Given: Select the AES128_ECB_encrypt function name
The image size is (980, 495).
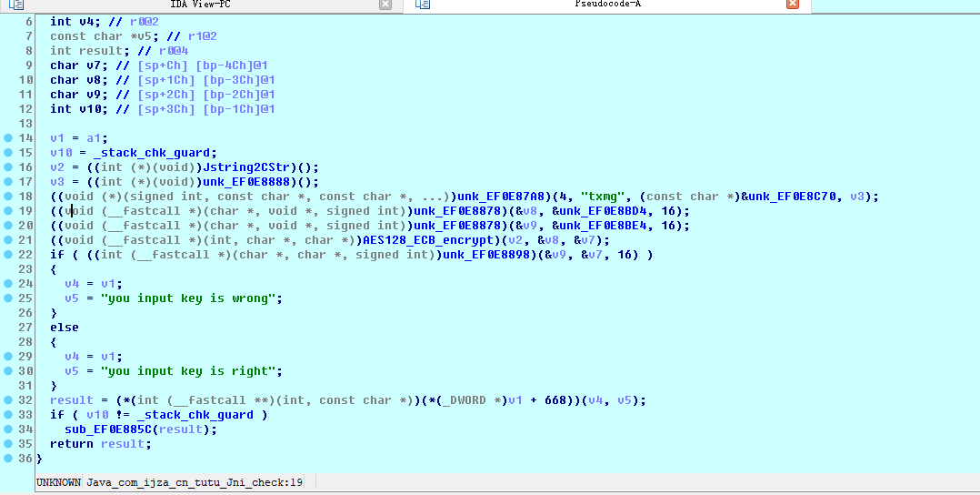Looking at the screenshot, I should [429, 240].
